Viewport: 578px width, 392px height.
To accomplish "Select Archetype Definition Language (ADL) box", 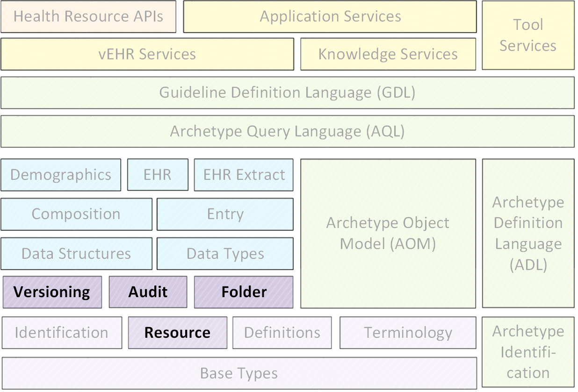I will click(x=528, y=234).
